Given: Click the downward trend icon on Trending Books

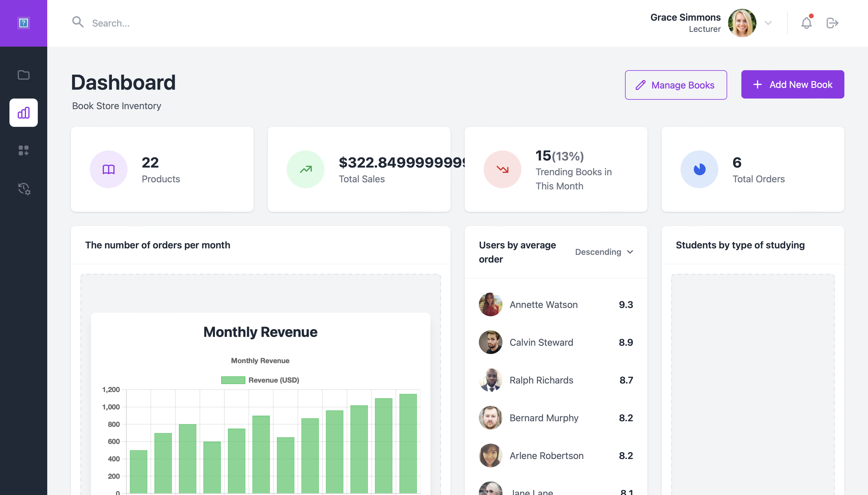Looking at the screenshot, I should 502,169.
